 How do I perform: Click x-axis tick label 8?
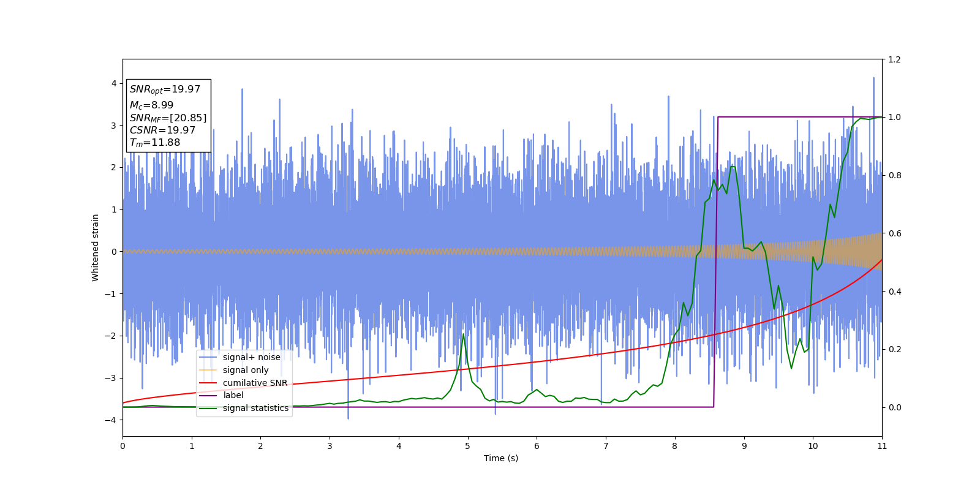click(x=675, y=446)
